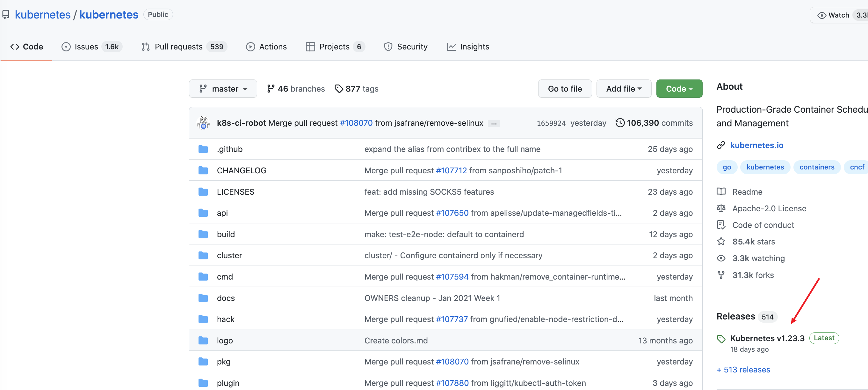Switch to the Issues tab
868x390 pixels.
point(86,47)
